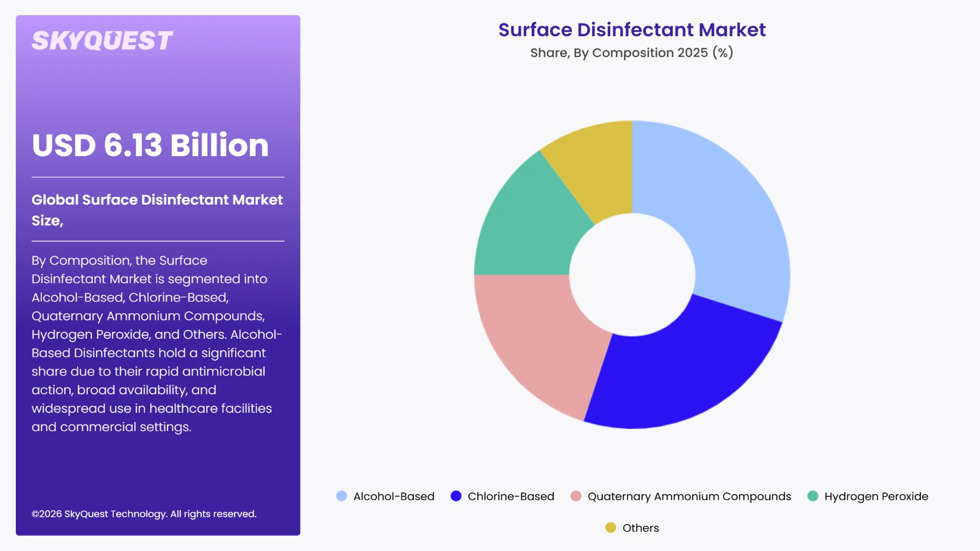Toggle the Hydrogen Peroxide legend label
This screenshot has width=980, height=551.
876,496
